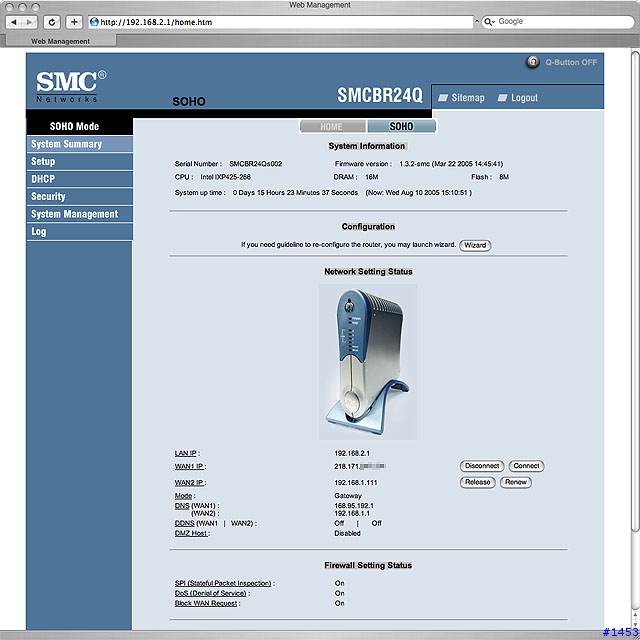Click WAN2 IP value 192.168.1.111

pos(356,483)
